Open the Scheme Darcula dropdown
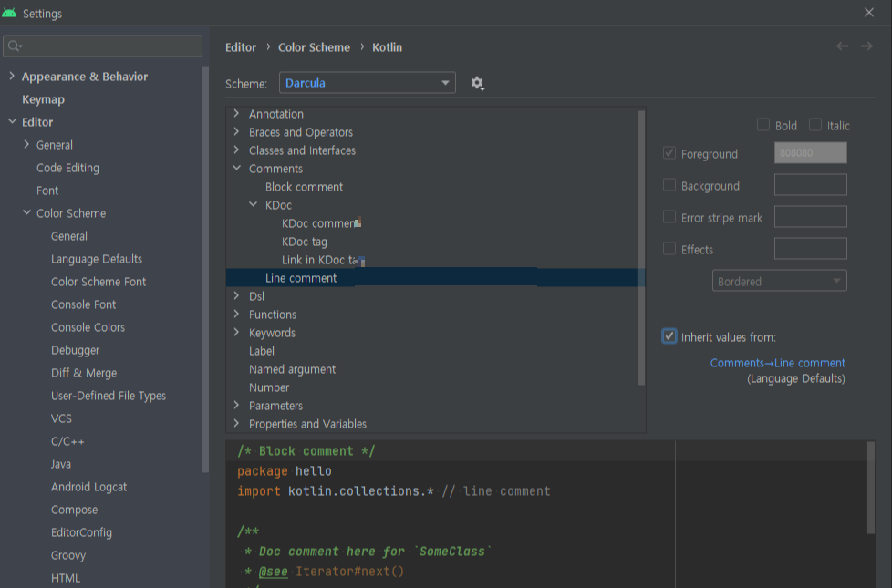 point(368,83)
